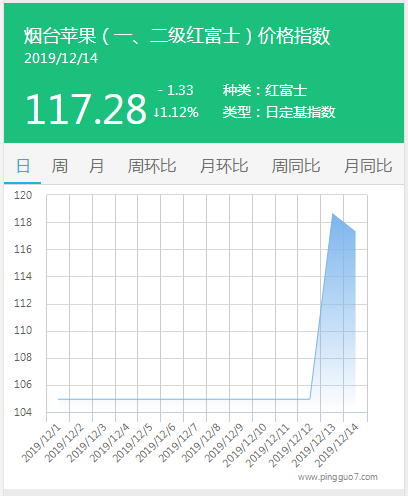Click the y-axis label 116
The image size is (408, 496).
pos(23,249)
